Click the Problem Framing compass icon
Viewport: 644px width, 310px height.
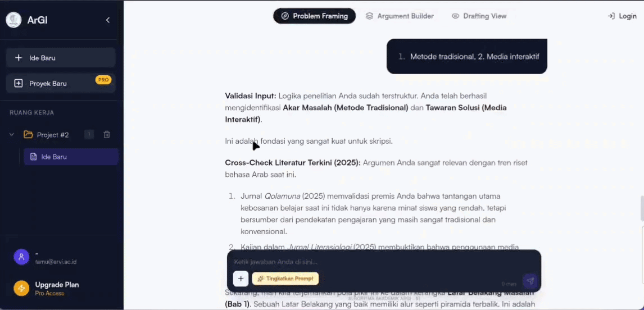285,16
